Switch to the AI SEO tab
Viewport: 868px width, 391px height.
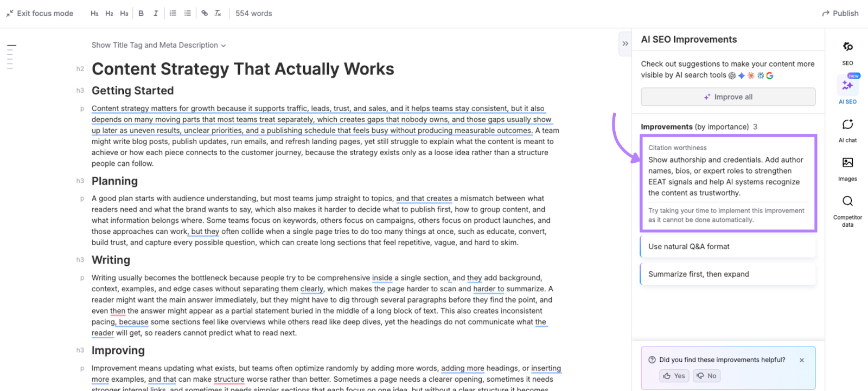(847, 89)
